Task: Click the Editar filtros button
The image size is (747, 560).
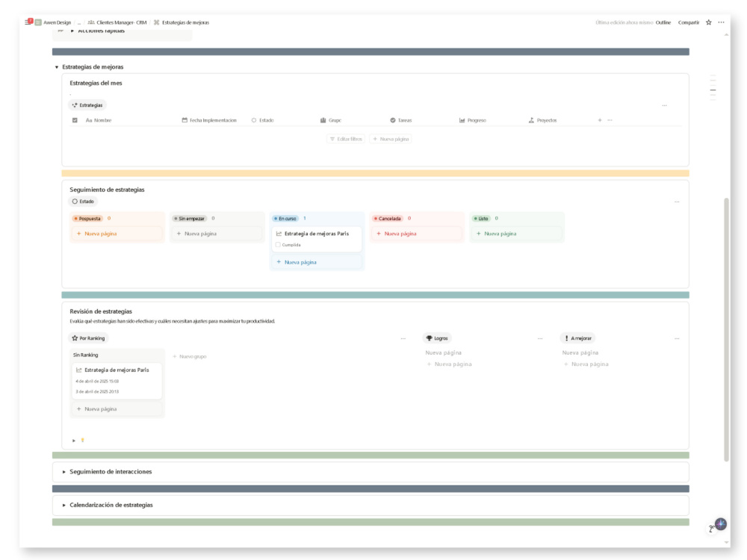Action: coord(347,139)
